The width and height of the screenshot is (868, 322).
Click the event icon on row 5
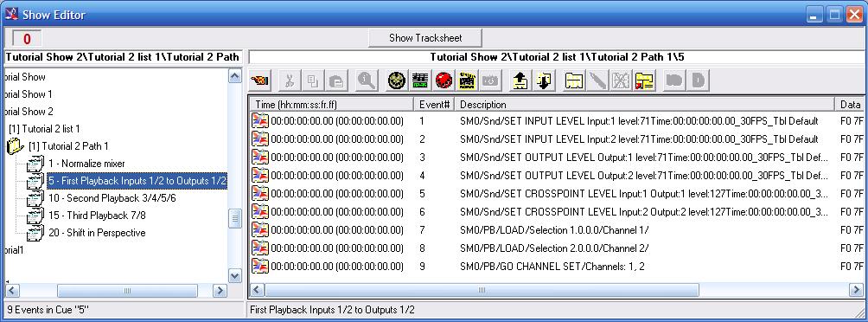(260, 193)
